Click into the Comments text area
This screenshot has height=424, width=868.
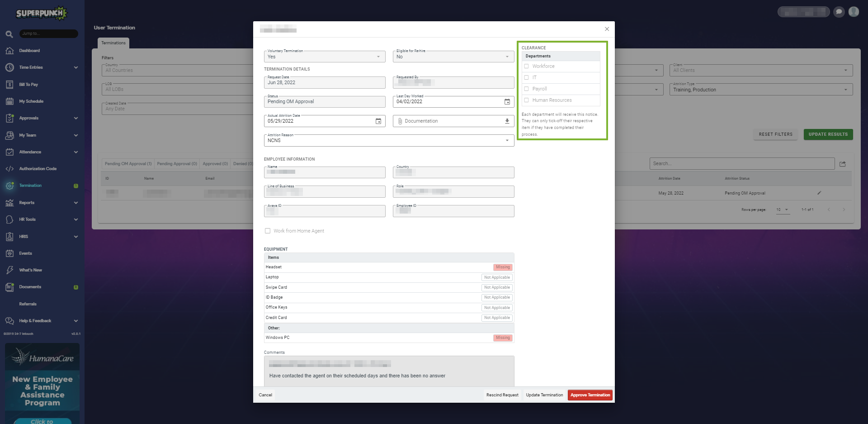389,371
